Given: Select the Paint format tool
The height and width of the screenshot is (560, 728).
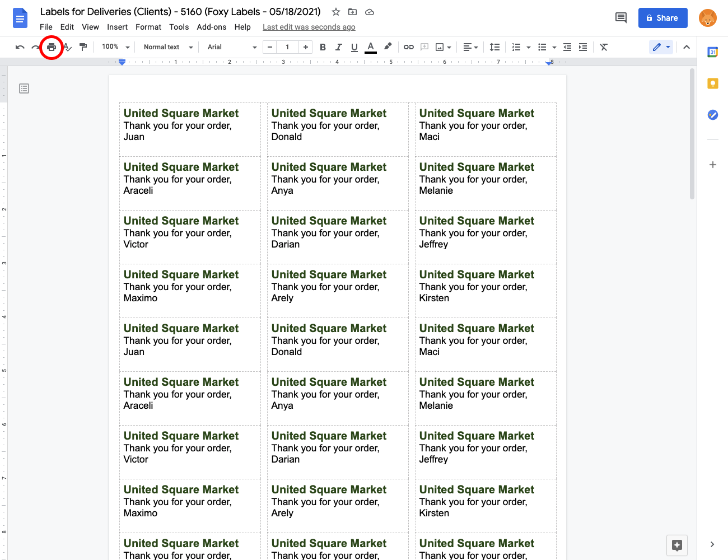Looking at the screenshot, I should [x=83, y=47].
